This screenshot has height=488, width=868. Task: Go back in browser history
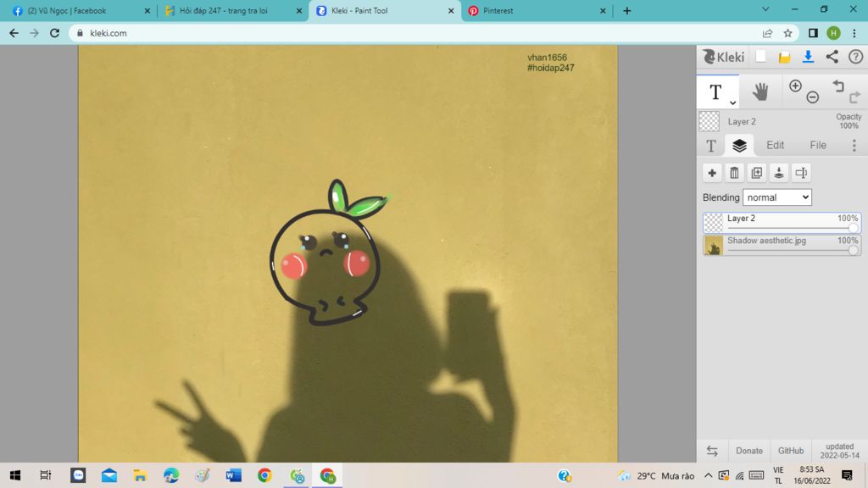[x=14, y=33]
